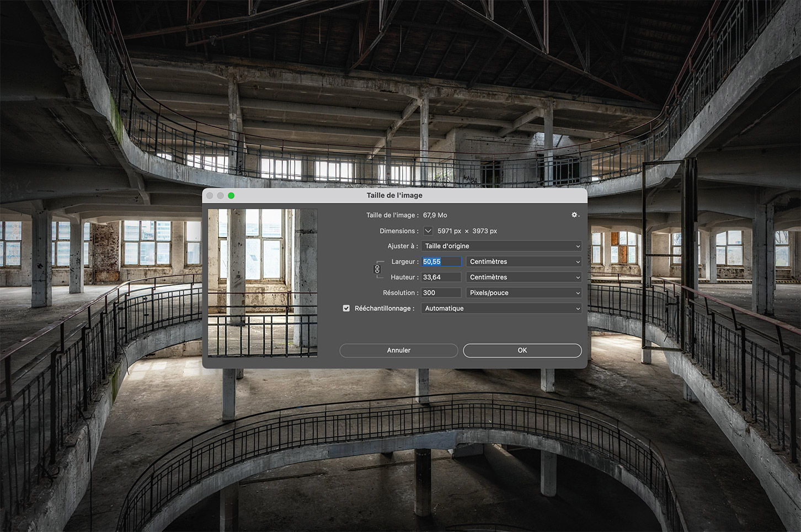Image resolution: width=801 pixels, height=532 pixels.
Task: Click the Taille de l'image title bar
Action: (394, 195)
